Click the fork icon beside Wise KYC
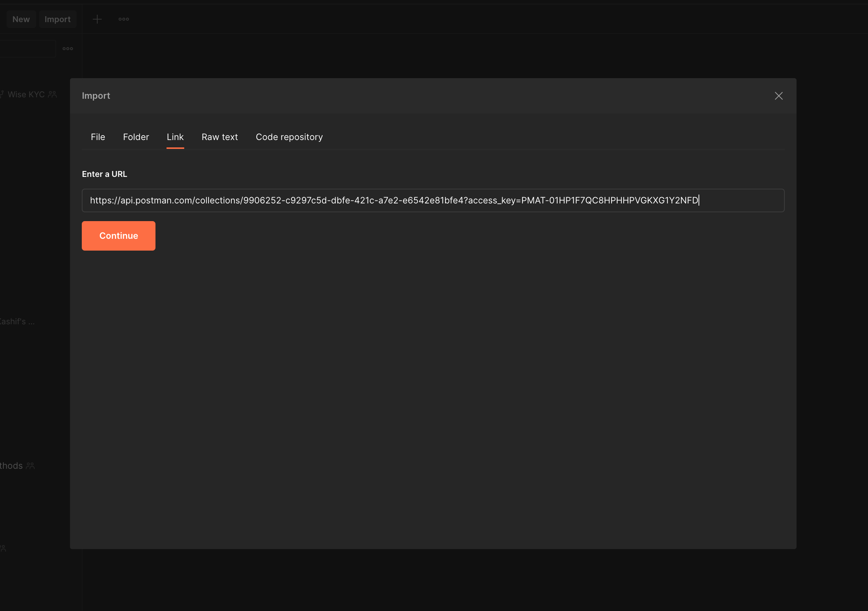The width and height of the screenshot is (868, 611). [x=1, y=94]
